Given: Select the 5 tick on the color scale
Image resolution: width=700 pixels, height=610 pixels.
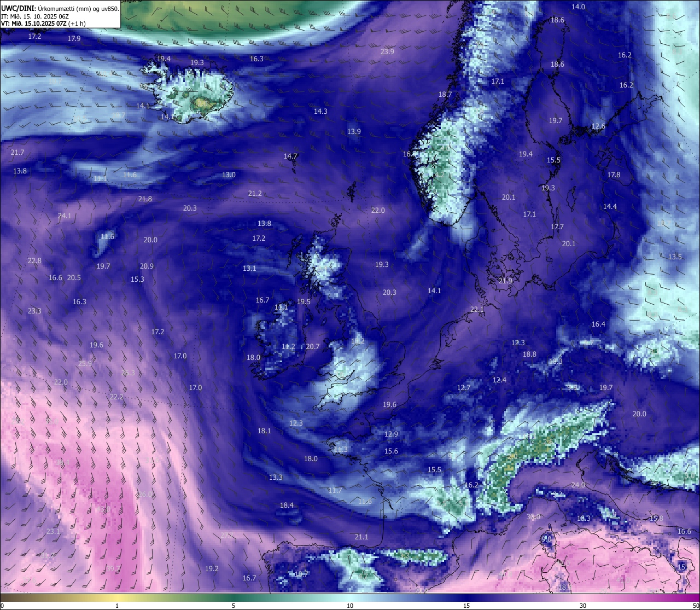Looking at the screenshot, I should pyautogui.click(x=234, y=606).
